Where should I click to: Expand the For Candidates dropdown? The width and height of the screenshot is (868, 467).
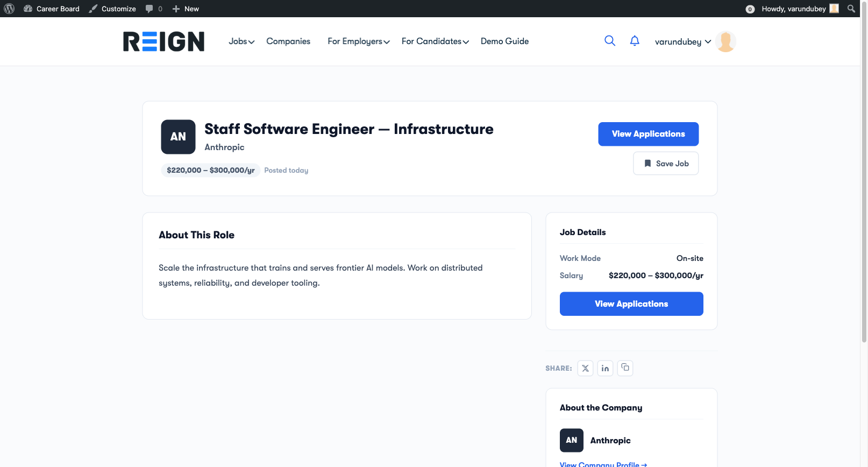tap(435, 41)
